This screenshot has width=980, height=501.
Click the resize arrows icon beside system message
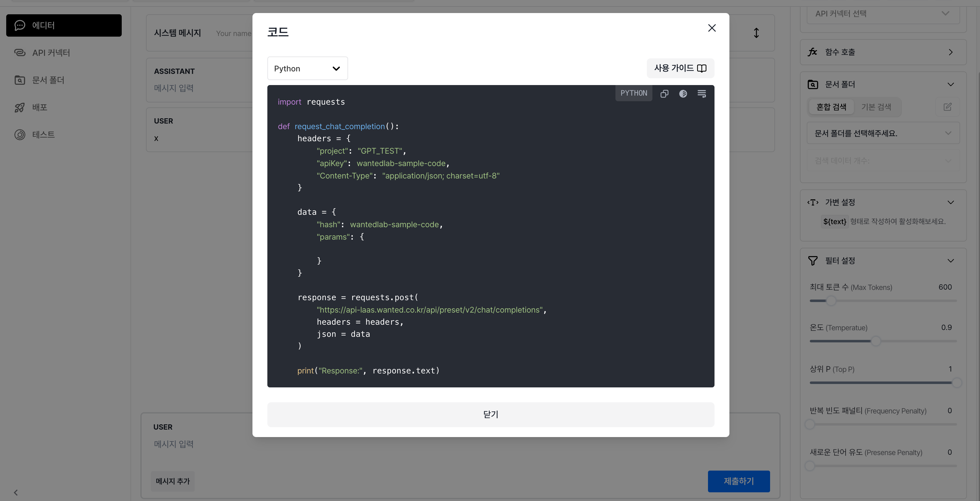tap(756, 33)
